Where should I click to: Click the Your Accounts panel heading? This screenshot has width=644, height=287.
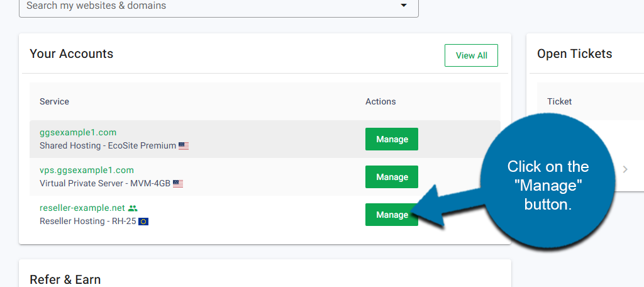[x=71, y=54]
